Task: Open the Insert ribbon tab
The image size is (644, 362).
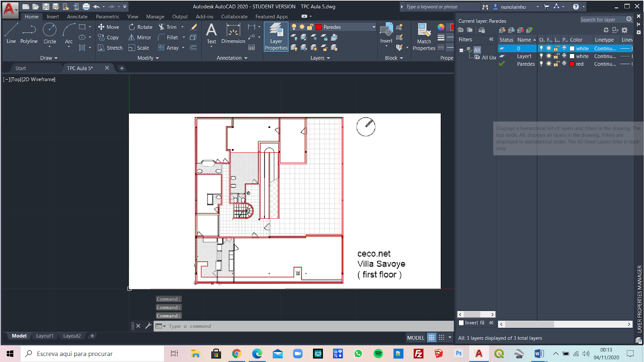Action: [53, 16]
